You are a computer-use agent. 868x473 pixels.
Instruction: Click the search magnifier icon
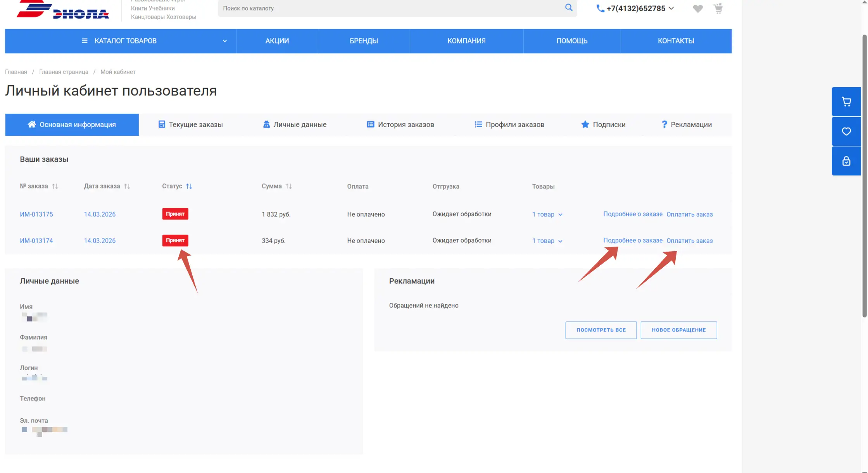click(569, 7)
